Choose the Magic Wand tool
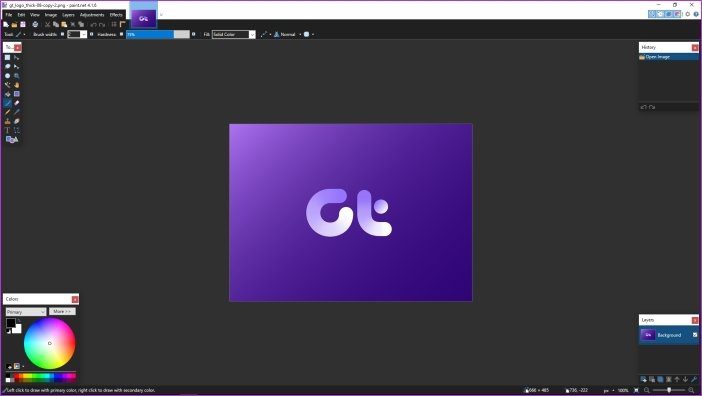Viewport: 702px width, 396px height. pyautogui.click(x=8, y=85)
